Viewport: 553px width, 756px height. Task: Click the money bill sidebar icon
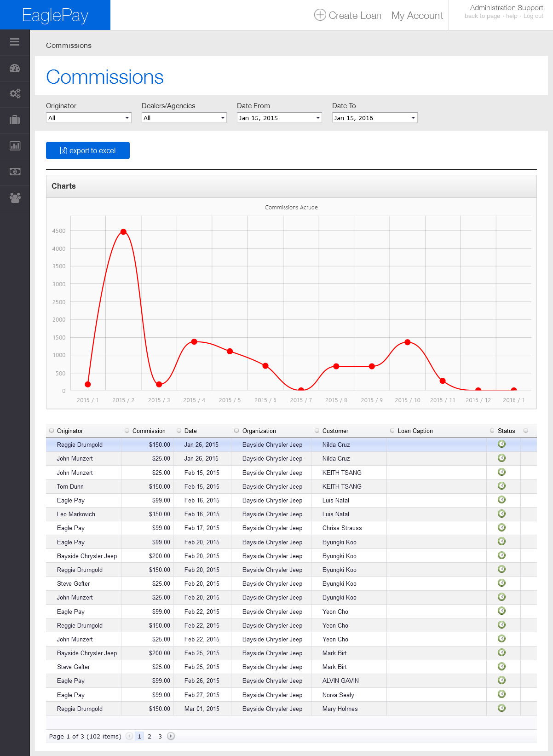point(15,172)
